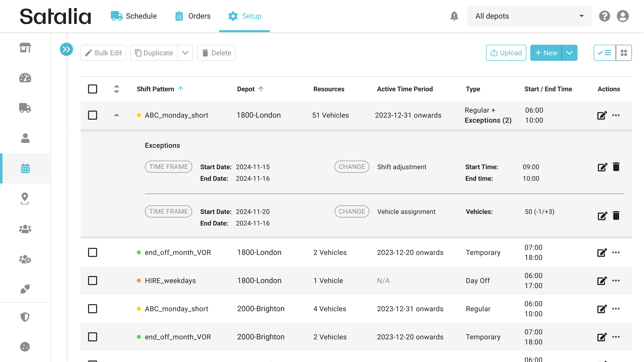Open the notifications bell
The height and width of the screenshot is (362, 644).
(x=454, y=16)
